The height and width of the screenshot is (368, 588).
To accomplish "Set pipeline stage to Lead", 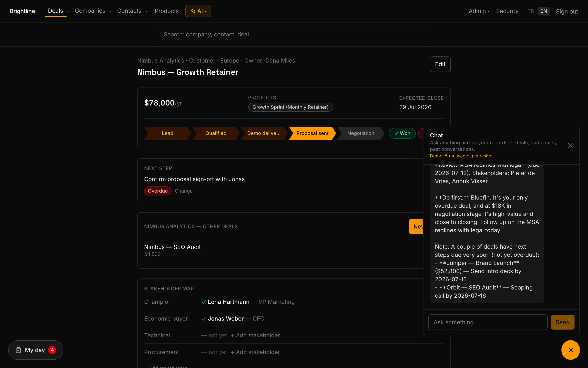I will tap(167, 133).
